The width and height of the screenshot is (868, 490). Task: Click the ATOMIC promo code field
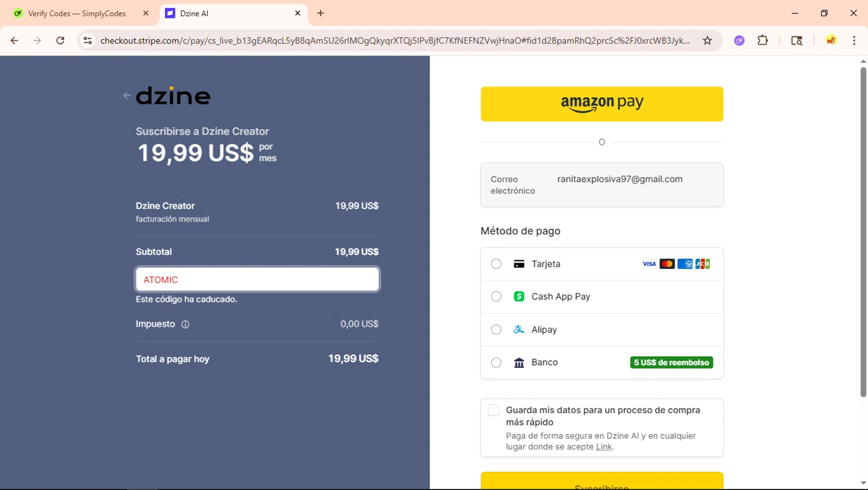point(258,279)
